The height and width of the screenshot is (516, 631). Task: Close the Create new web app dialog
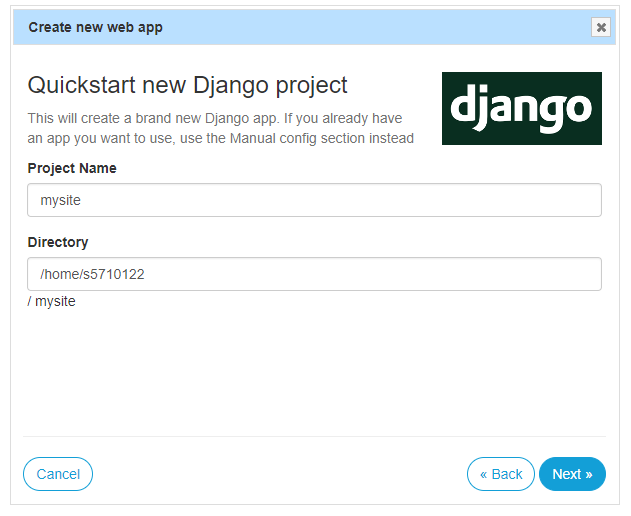pyautogui.click(x=600, y=27)
